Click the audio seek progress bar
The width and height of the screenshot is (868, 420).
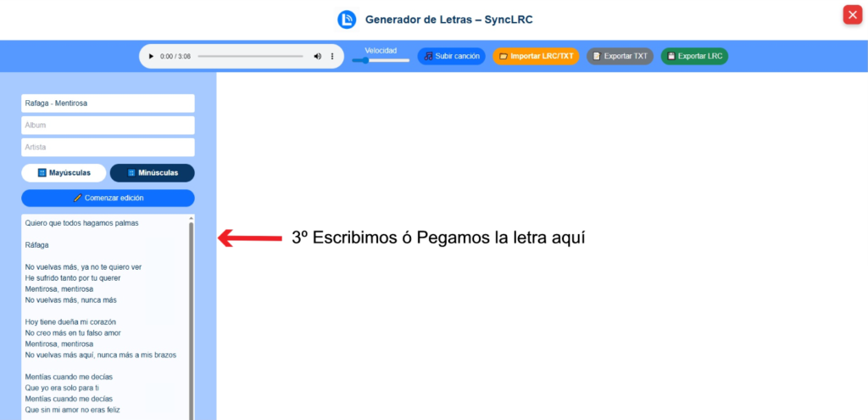(x=252, y=56)
